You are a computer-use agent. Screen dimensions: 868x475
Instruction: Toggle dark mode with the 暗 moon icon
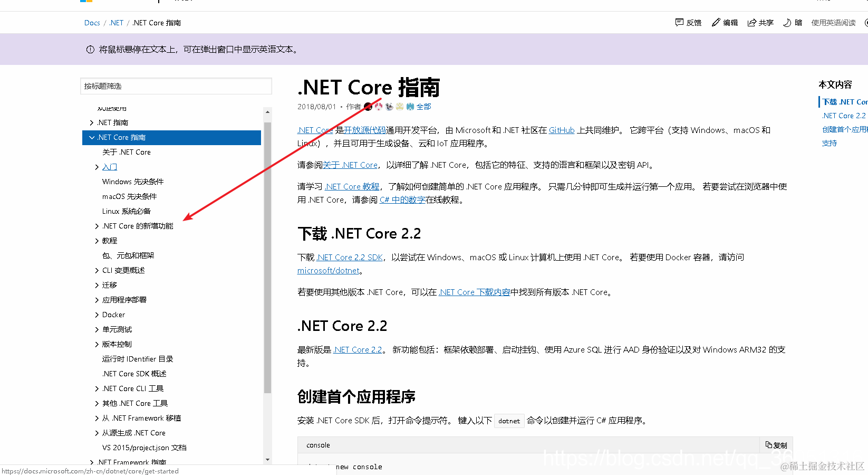(787, 22)
